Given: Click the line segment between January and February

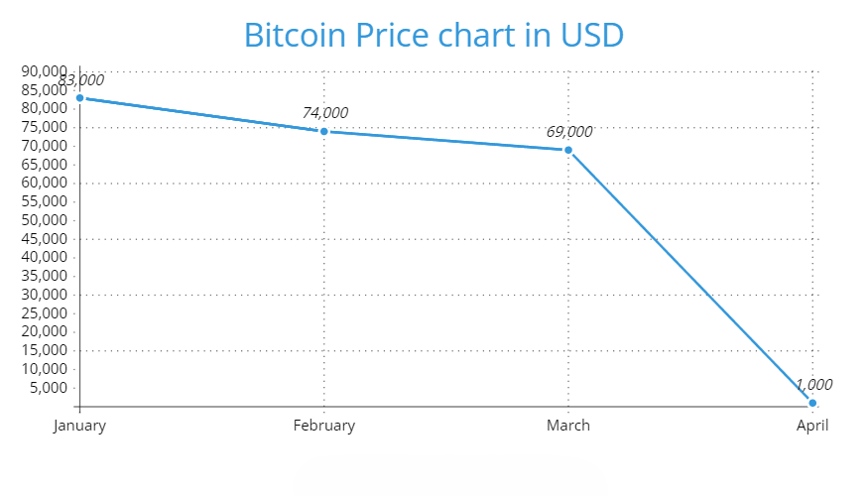Looking at the screenshot, I should pos(201,114).
